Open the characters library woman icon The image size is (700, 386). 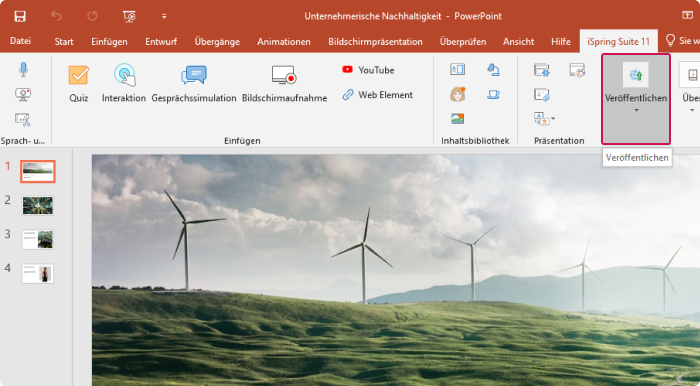click(458, 94)
